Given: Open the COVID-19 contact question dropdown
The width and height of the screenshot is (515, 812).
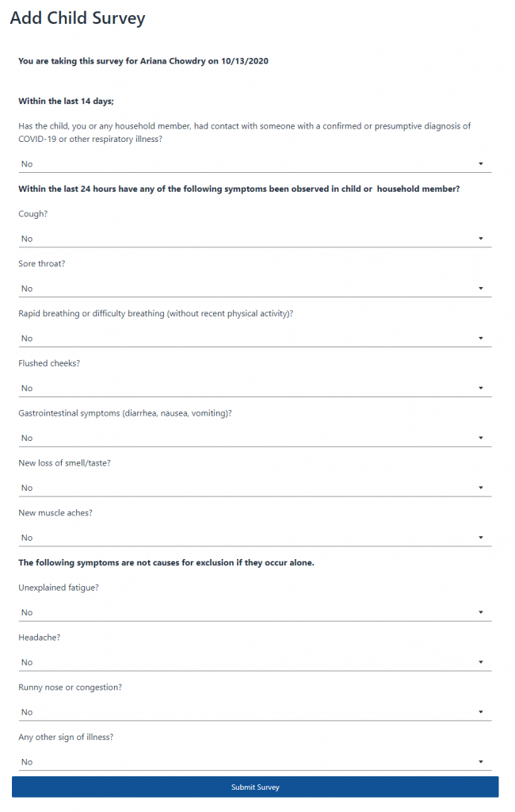Looking at the screenshot, I should point(254,164).
